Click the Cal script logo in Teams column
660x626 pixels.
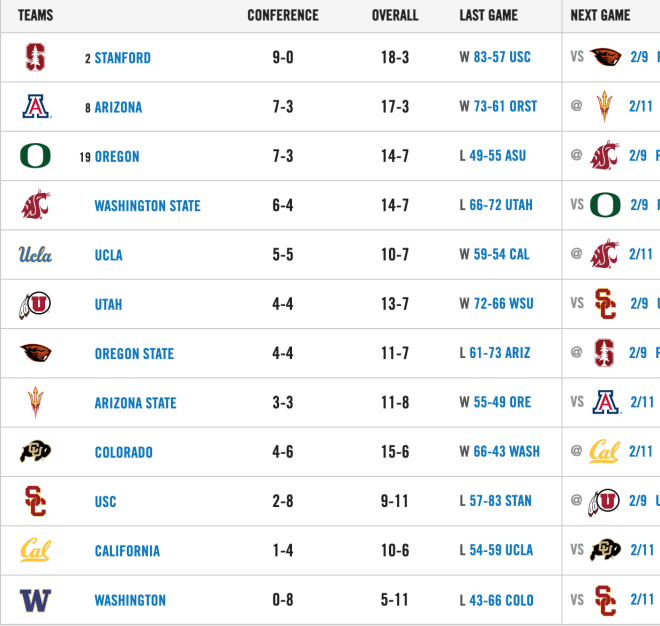[x=35, y=550]
